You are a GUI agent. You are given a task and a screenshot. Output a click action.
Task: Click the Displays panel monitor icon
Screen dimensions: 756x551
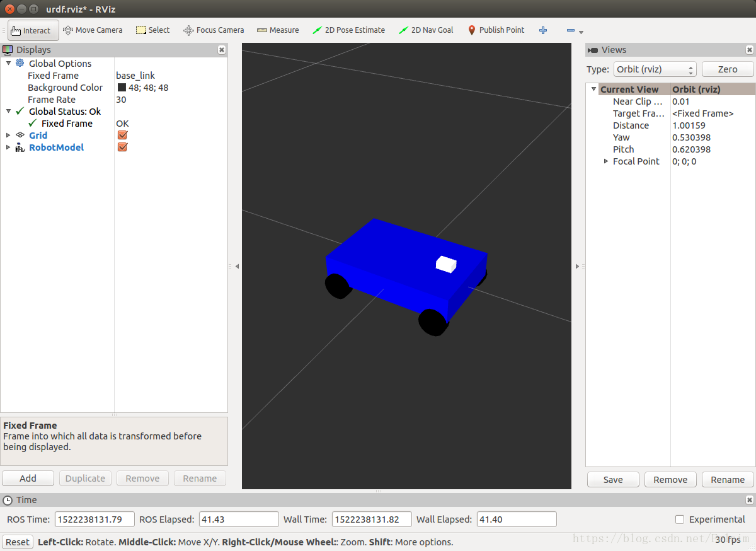point(8,50)
